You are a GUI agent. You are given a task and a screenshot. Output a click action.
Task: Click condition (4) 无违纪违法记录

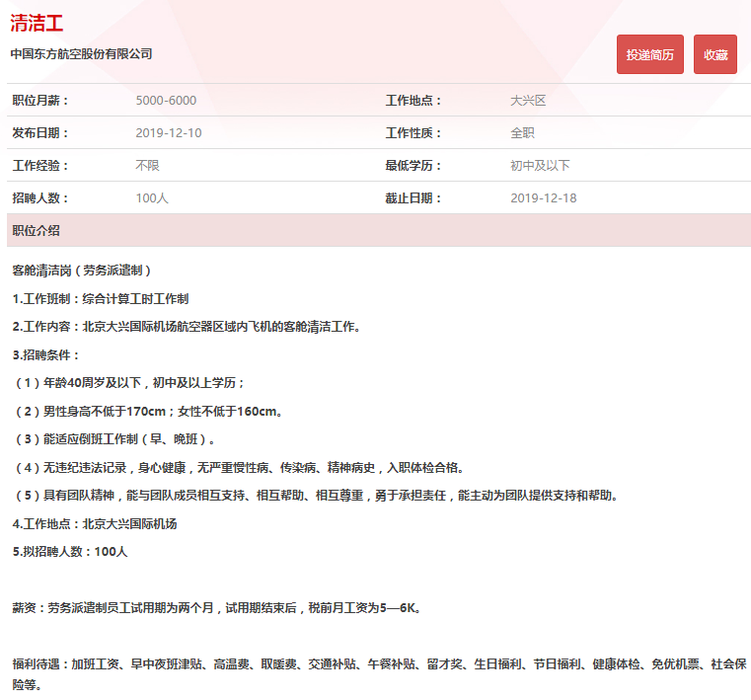tap(239, 467)
